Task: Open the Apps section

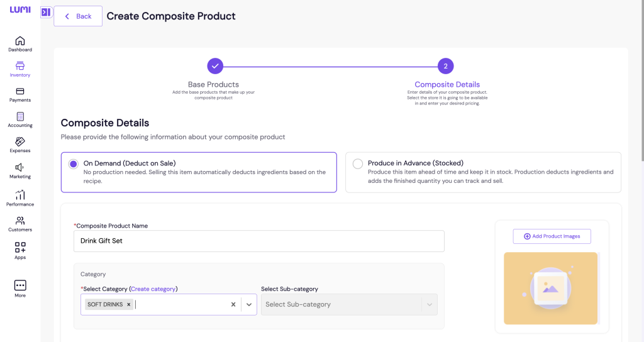Action: (x=20, y=251)
